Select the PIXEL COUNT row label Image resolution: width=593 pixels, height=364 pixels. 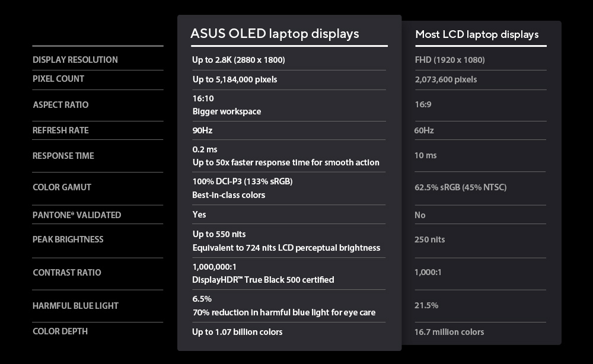tap(58, 79)
